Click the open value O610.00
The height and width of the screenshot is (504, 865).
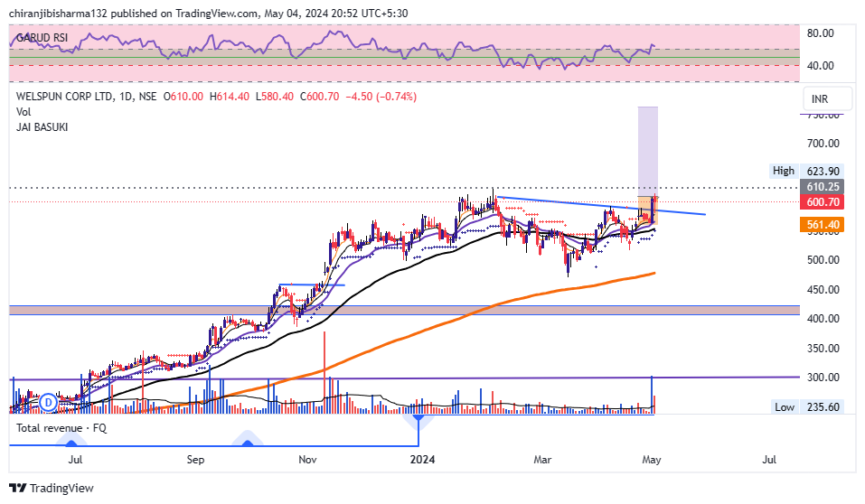pyautogui.click(x=183, y=97)
